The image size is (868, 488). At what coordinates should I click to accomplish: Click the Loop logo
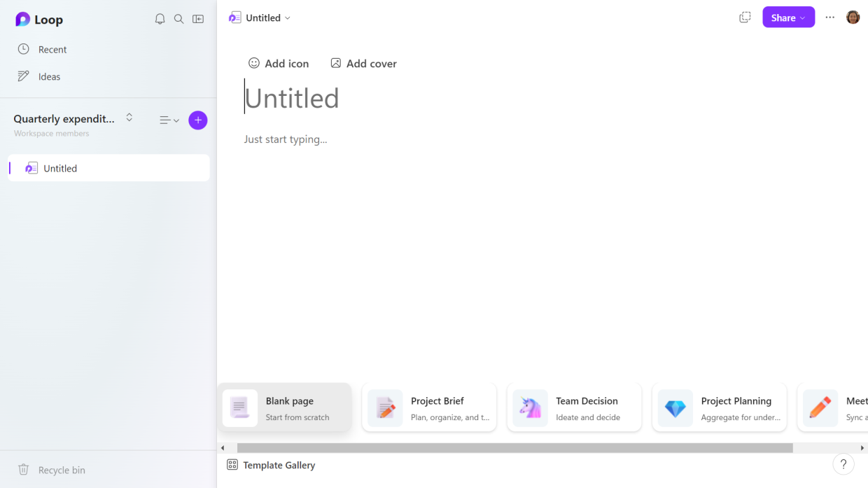(x=38, y=19)
